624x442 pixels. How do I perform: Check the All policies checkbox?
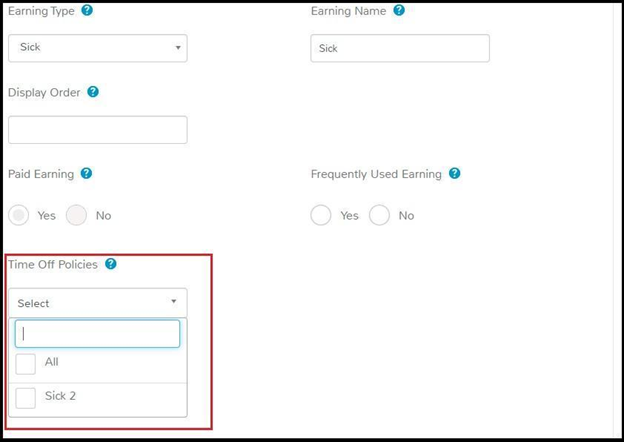click(x=25, y=364)
